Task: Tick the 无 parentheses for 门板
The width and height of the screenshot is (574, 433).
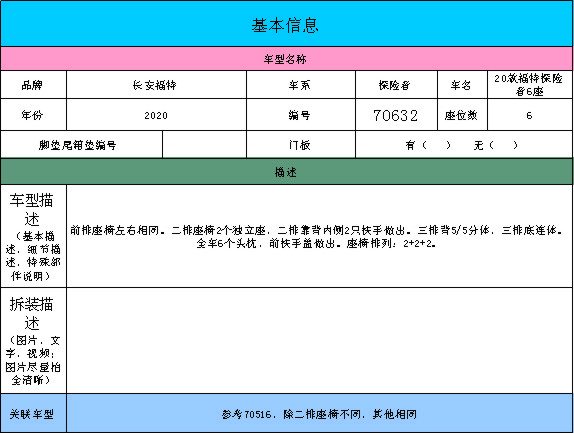Action: [x=503, y=145]
